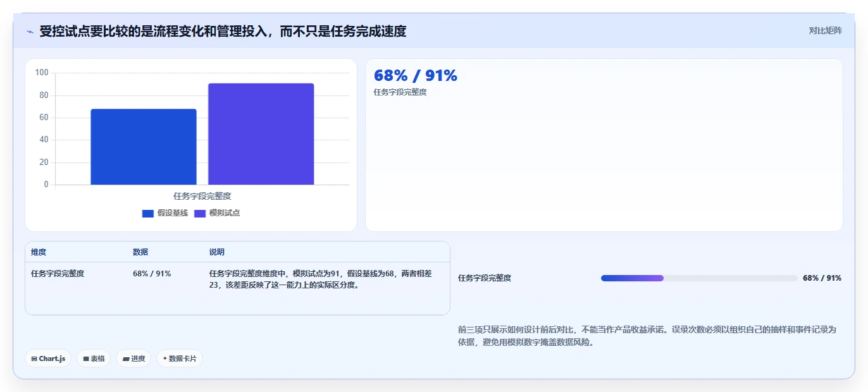
Task: Select the 进度 tag chip
Action: [x=133, y=358]
